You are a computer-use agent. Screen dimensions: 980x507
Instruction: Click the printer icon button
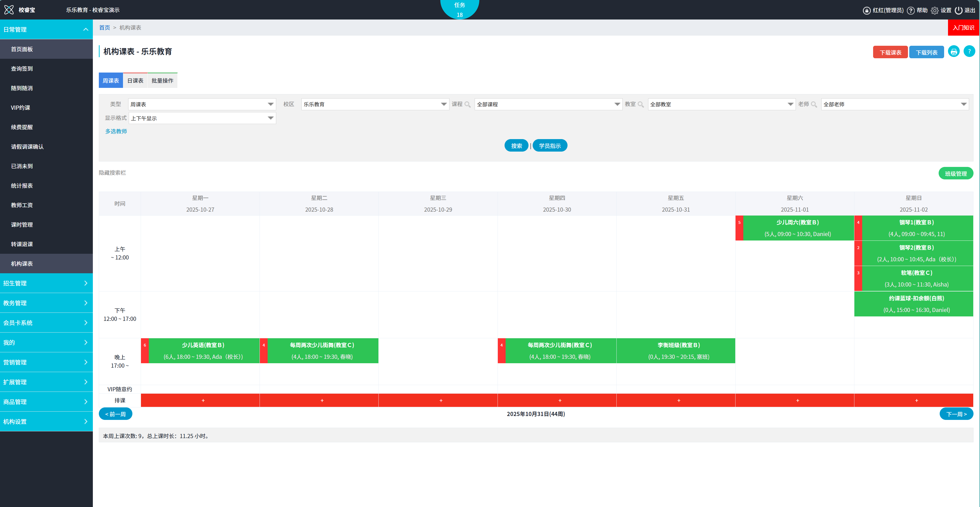tap(953, 52)
